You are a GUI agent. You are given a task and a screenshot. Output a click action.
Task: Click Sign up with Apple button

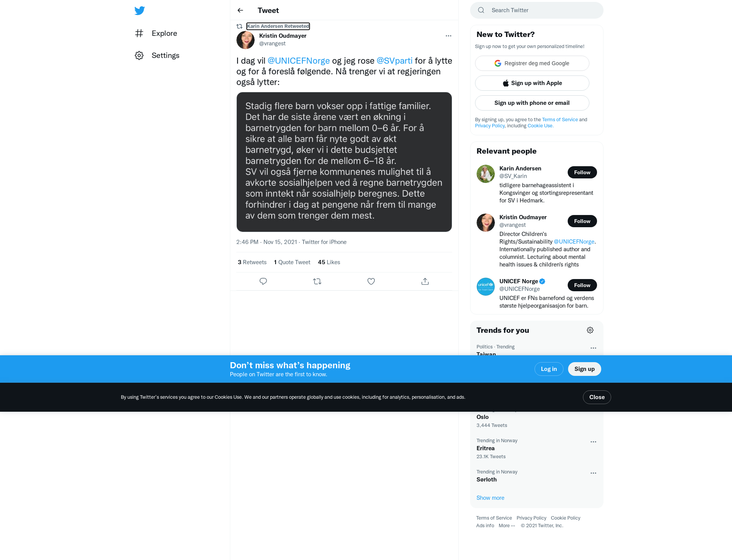532,83
